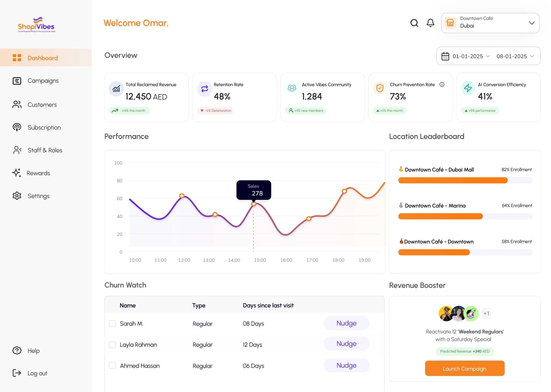Click the 'Type' column header

click(199, 305)
